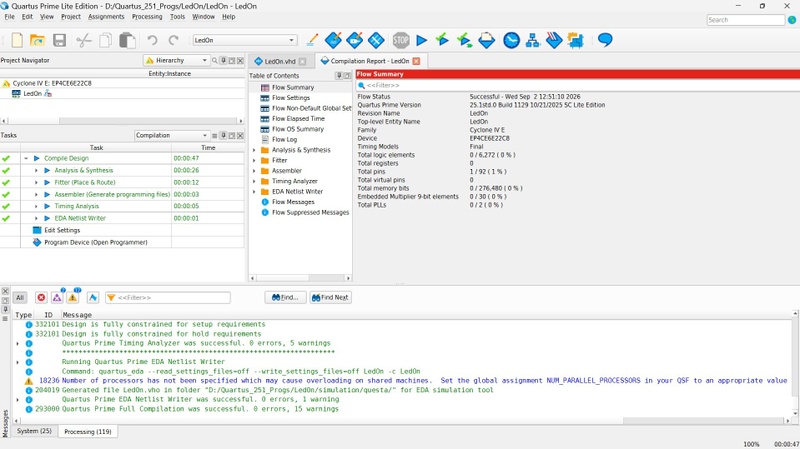Click the Save disk icon

tap(60, 40)
